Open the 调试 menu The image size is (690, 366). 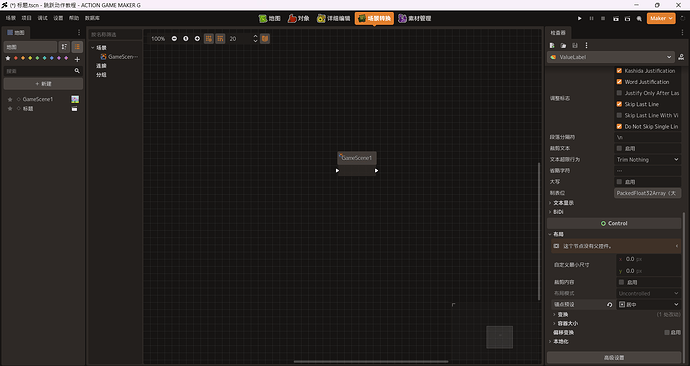[43, 18]
